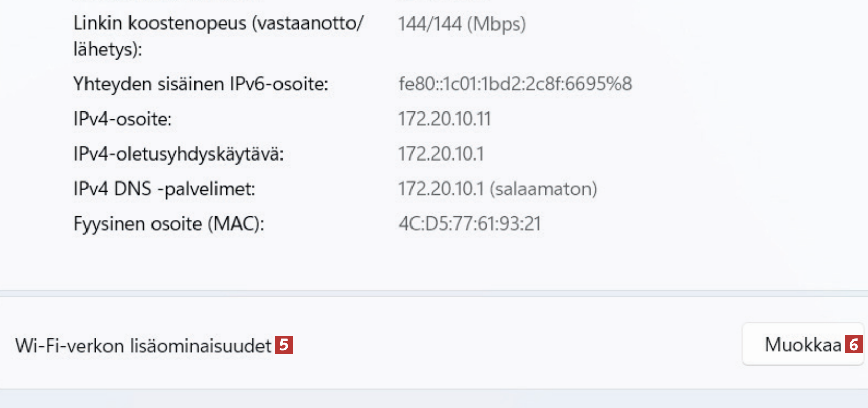Image resolution: width=868 pixels, height=408 pixels.
Task: Click the Muokkaa button
Action: tap(802, 345)
